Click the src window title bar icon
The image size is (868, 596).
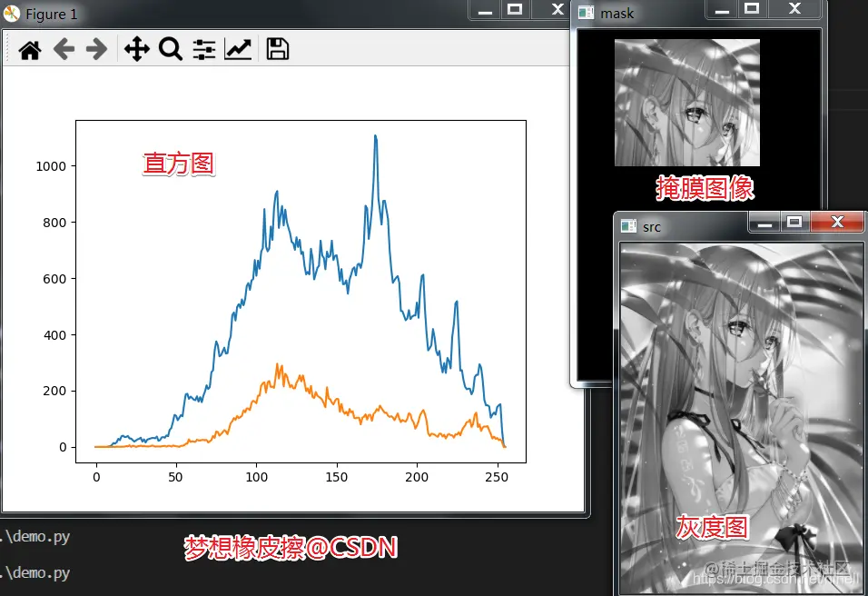click(626, 226)
